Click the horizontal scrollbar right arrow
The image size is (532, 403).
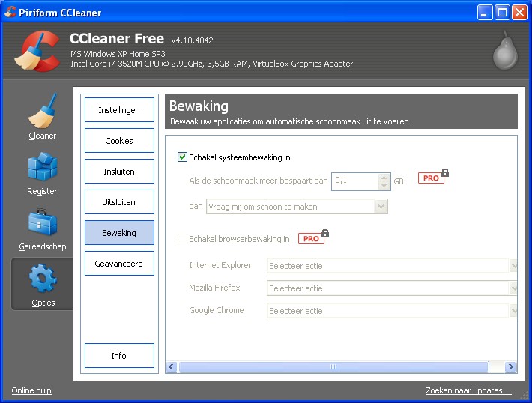[x=511, y=366]
